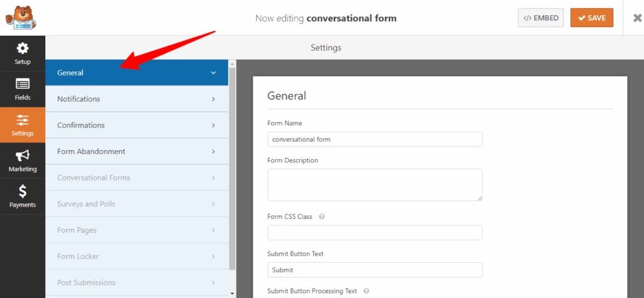Close the form builder with X
This screenshot has height=298, width=644.
pyautogui.click(x=638, y=18)
